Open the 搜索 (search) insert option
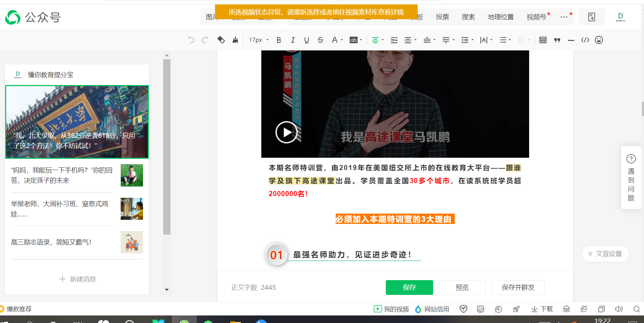Viewport: 644px width, 323px height. (x=468, y=17)
